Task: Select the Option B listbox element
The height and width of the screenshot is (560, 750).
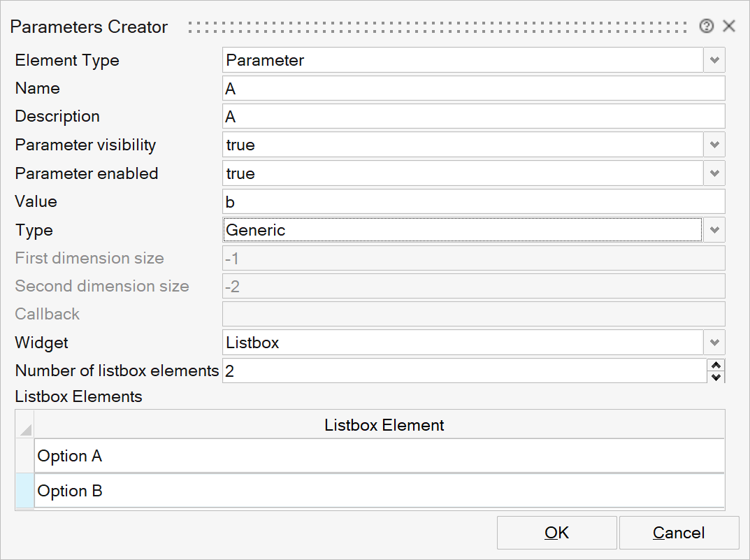Action: [379, 491]
